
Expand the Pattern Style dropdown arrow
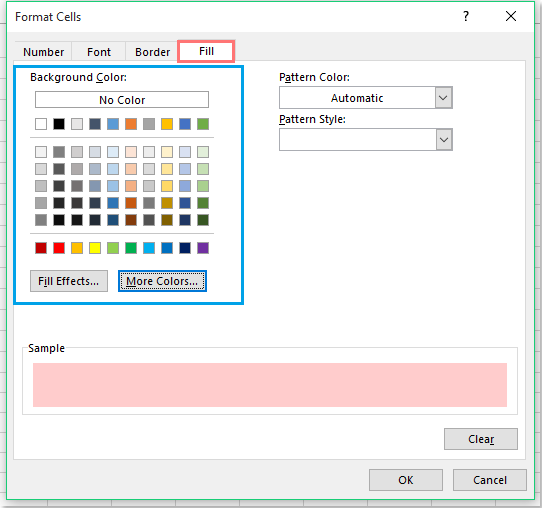(x=444, y=140)
